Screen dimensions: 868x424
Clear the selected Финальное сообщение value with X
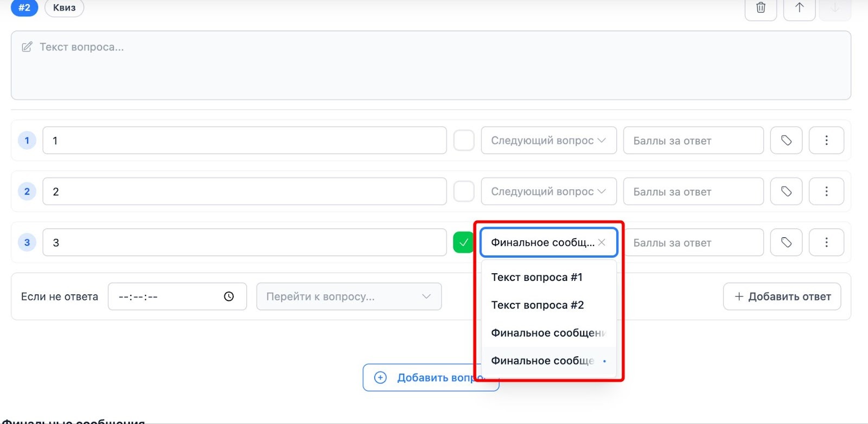pyautogui.click(x=602, y=242)
